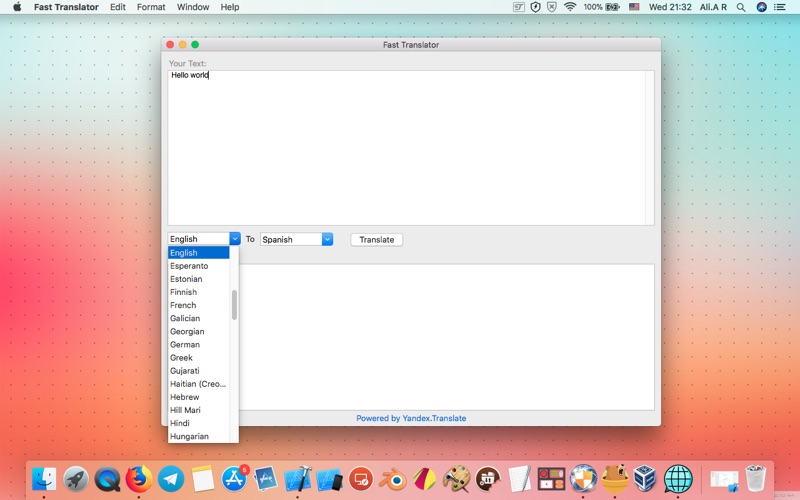The width and height of the screenshot is (800, 500).
Task: Open the Powered by Yandex.Translate link
Action: click(411, 418)
